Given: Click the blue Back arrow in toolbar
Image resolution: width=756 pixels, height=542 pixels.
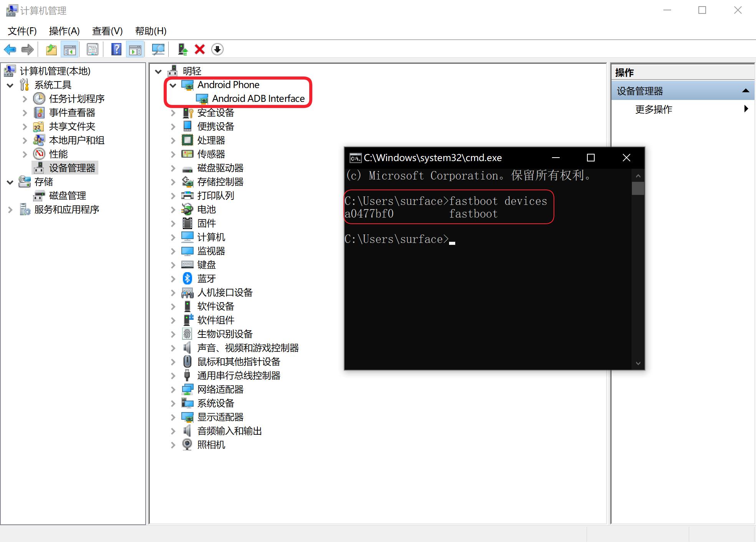Looking at the screenshot, I should pyautogui.click(x=10, y=49).
